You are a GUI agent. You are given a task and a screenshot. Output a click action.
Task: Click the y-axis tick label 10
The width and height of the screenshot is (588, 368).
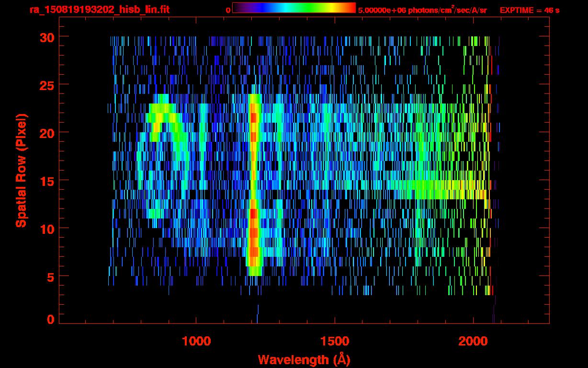[x=47, y=229]
